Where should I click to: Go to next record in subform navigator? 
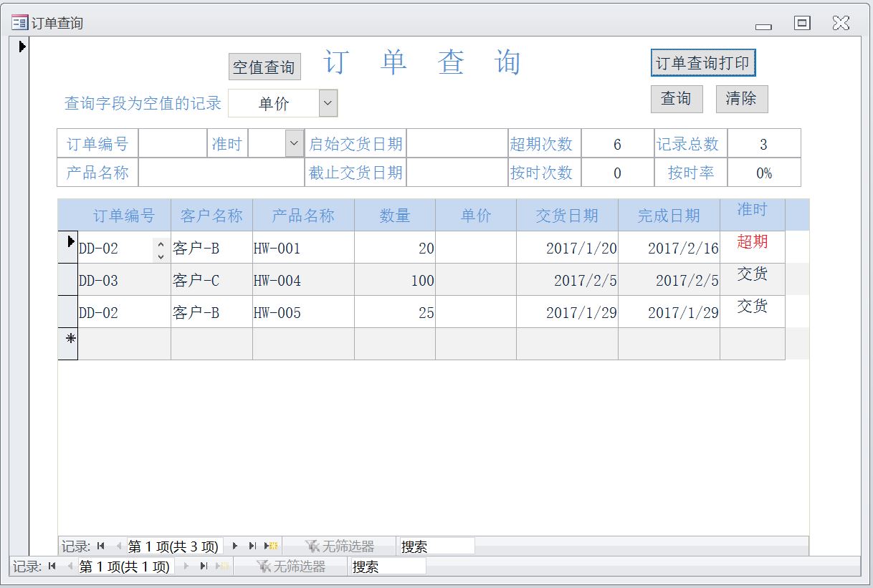click(235, 546)
